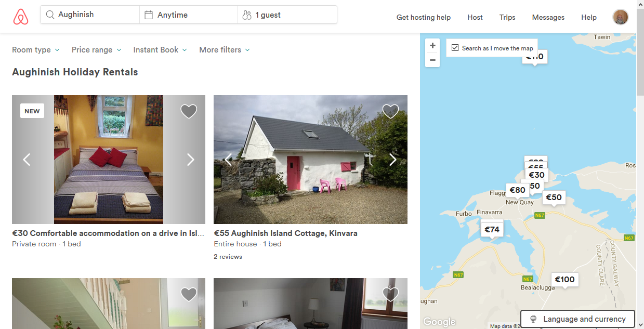This screenshot has height=329, width=644.
Task: Open Messages from the top menu
Action: pos(548,17)
